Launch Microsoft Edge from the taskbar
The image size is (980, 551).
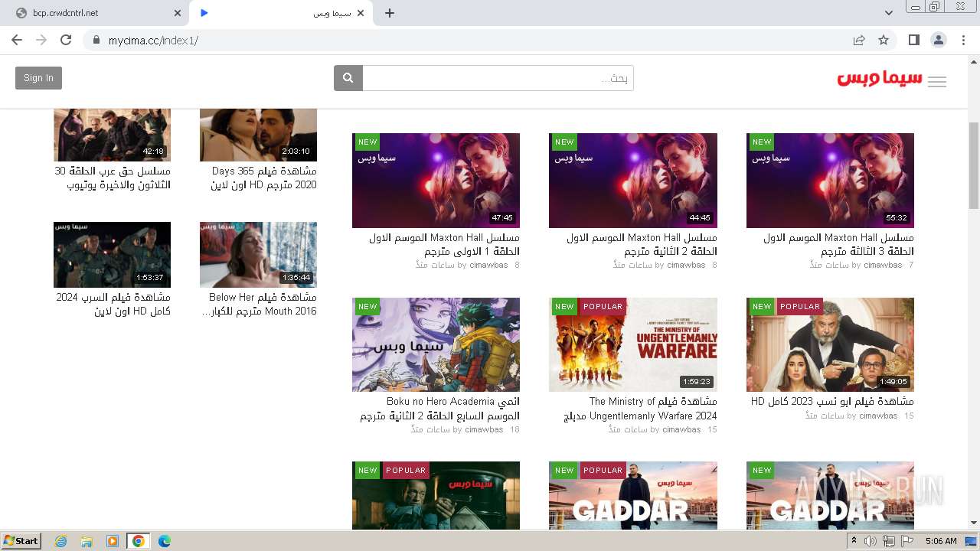click(x=164, y=541)
